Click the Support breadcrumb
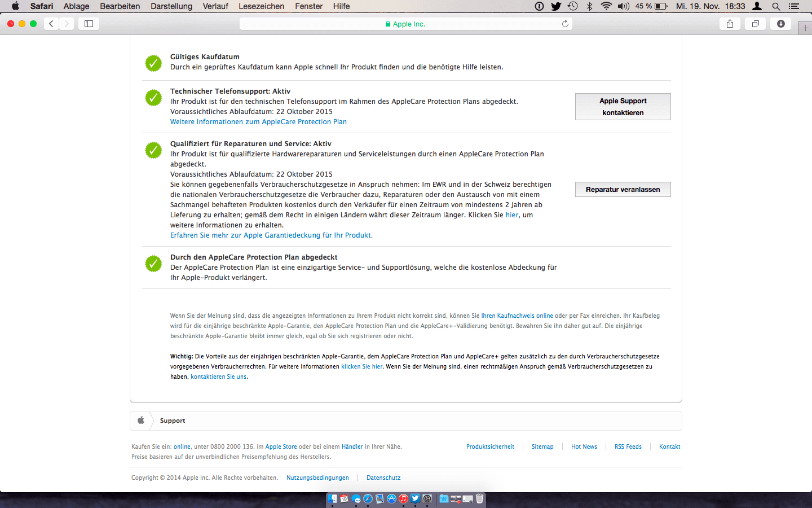The image size is (812, 508). (x=173, y=421)
